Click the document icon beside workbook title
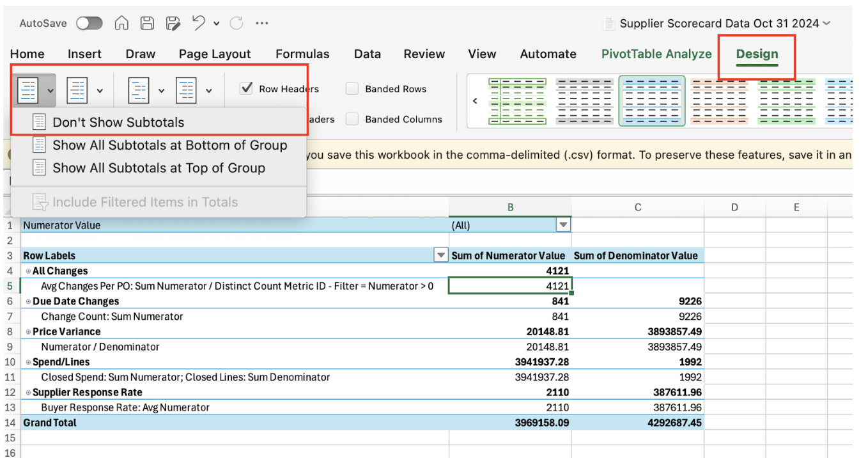Viewport: 868px width, 458px height. 609,24
